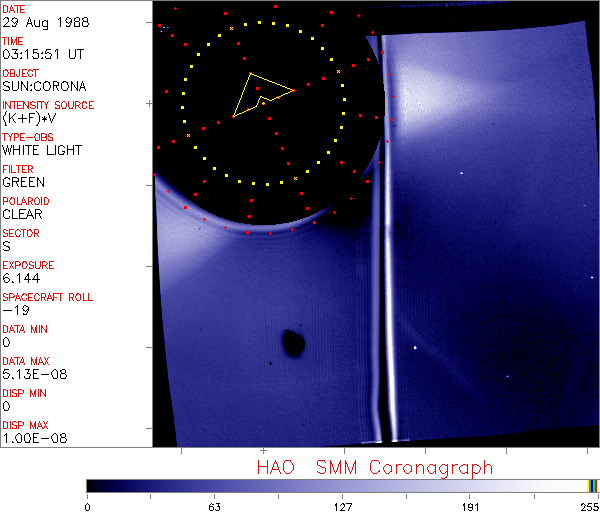
Task: Click the "DATE" label
Action: tap(14, 9)
